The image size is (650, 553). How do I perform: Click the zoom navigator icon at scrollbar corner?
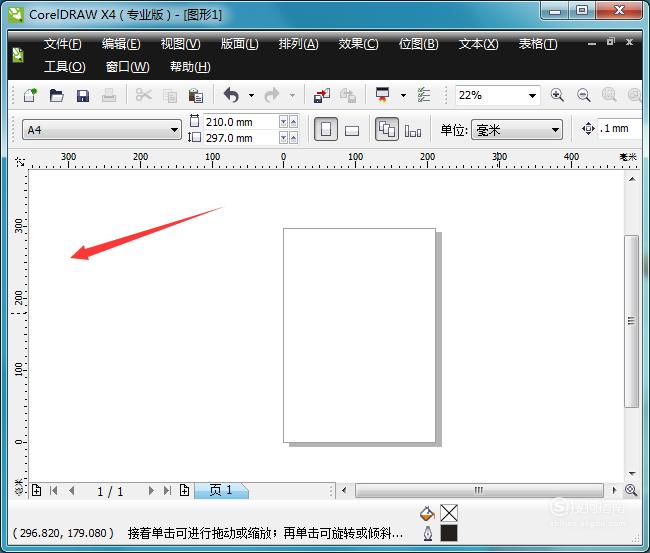click(631, 490)
